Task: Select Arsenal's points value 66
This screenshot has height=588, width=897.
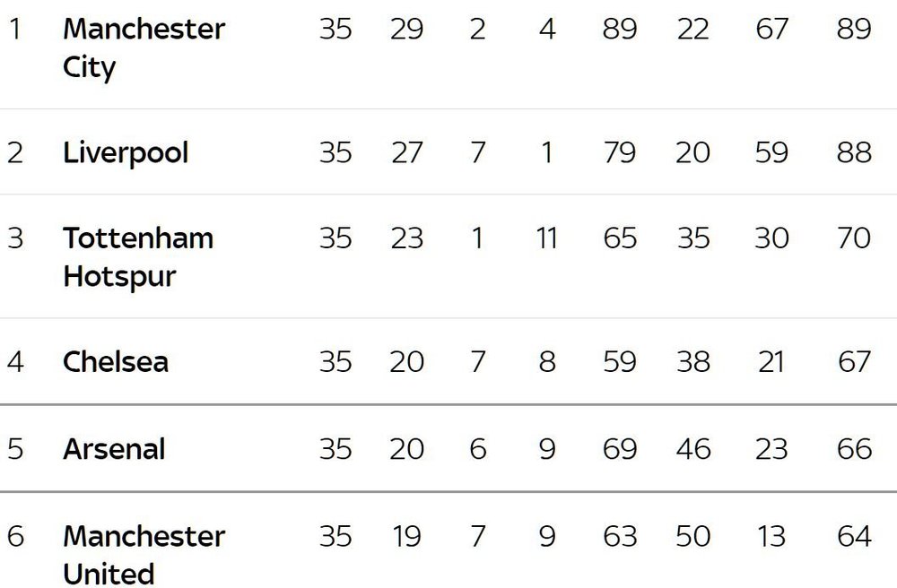Action: (854, 448)
